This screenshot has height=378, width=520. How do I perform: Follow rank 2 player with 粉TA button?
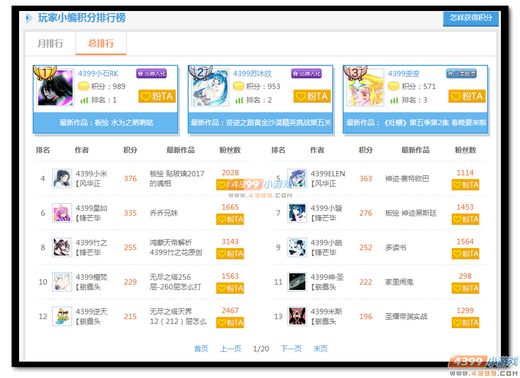coord(312,96)
